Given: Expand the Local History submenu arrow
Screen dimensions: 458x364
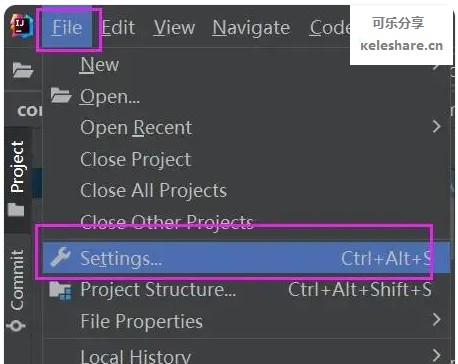Looking at the screenshot, I should coord(437,355).
